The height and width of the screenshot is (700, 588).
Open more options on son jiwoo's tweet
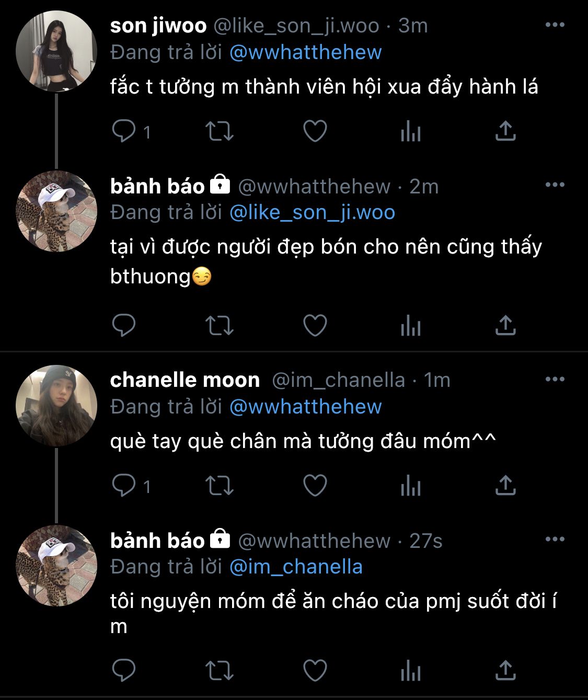555,25
